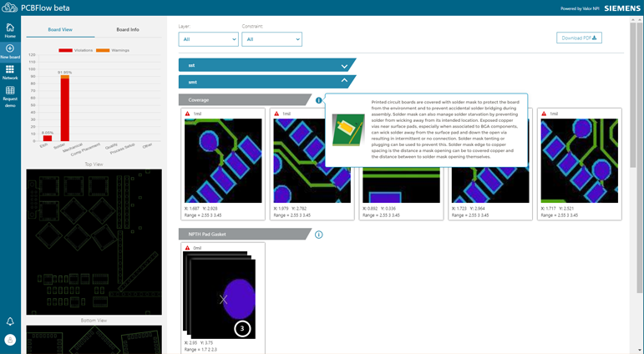Click the Siemens logo link
644x354 pixels.
click(x=622, y=8)
